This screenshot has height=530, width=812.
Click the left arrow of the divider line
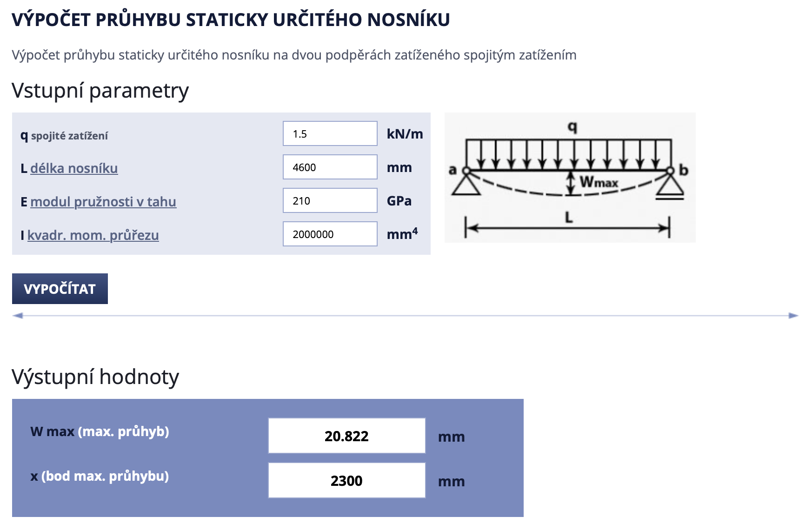click(x=18, y=316)
